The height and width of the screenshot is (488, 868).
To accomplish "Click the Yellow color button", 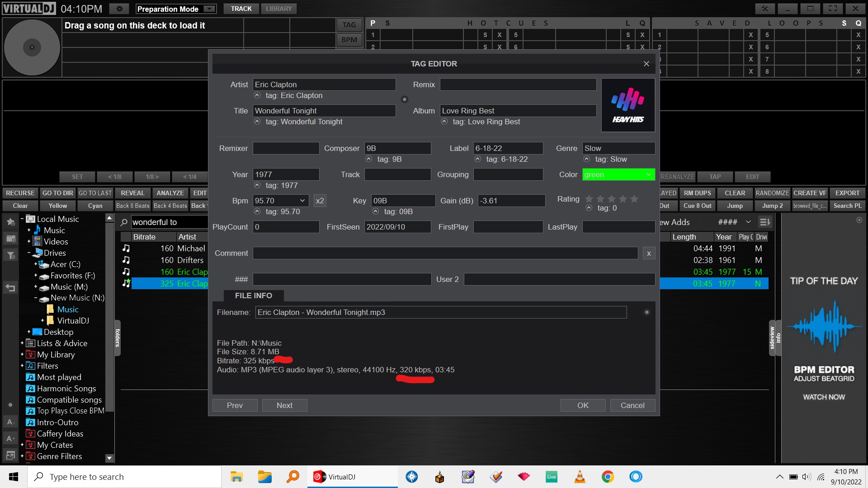I will point(58,206).
